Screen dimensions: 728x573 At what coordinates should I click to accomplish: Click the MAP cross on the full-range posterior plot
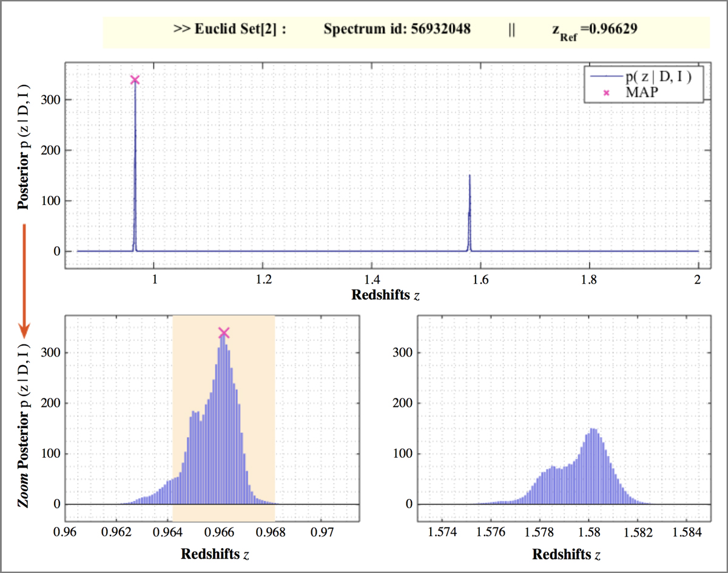[x=135, y=80]
